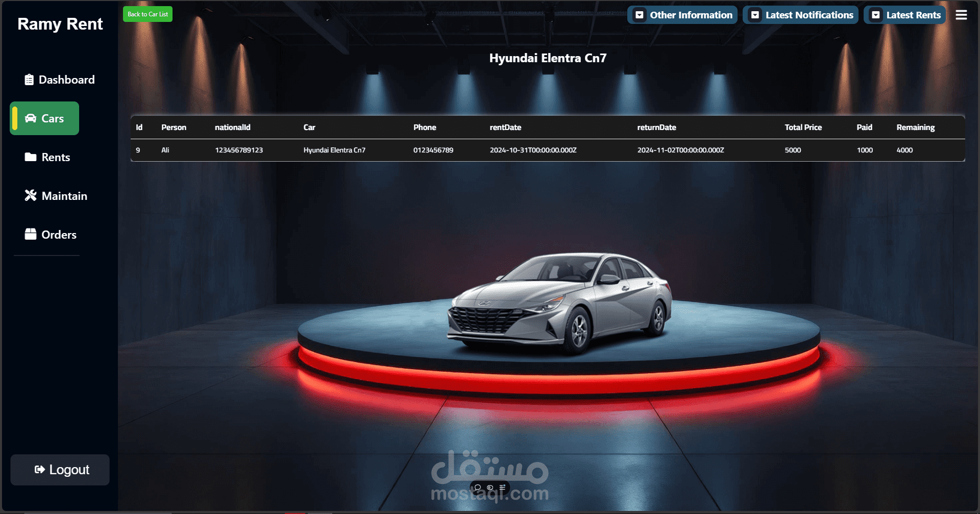The width and height of the screenshot is (980, 514).
Task: Click the speech bubble icon in floating pill
Action: pos(478,487)
